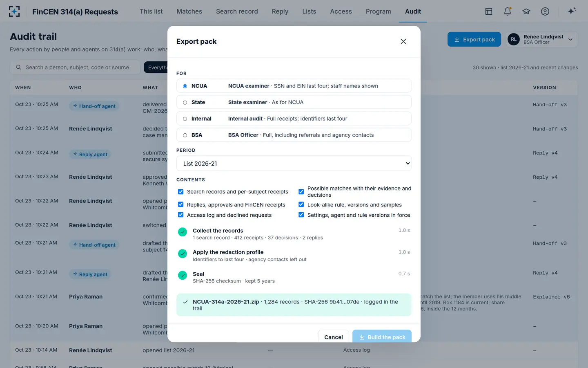This screenshot has height=368, width=588.
Task: Close the Export pack dialog
Action: click(403, 41)
